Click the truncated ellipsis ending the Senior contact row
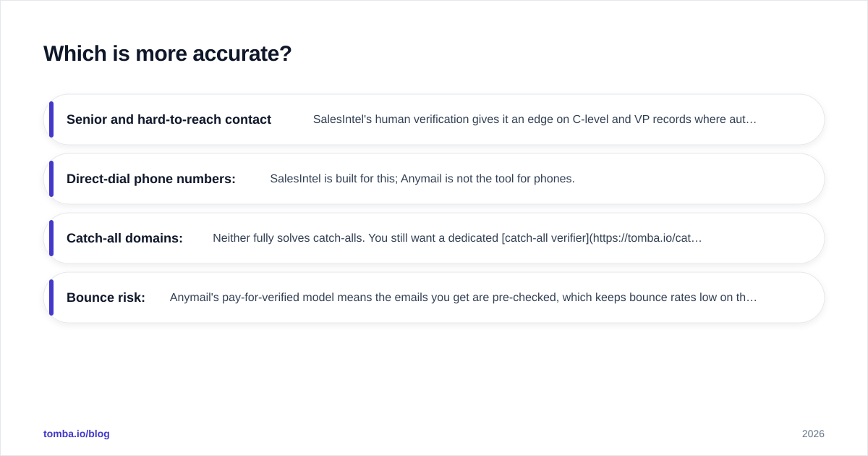This screenshot has height=456, width=868. (752, 120)
